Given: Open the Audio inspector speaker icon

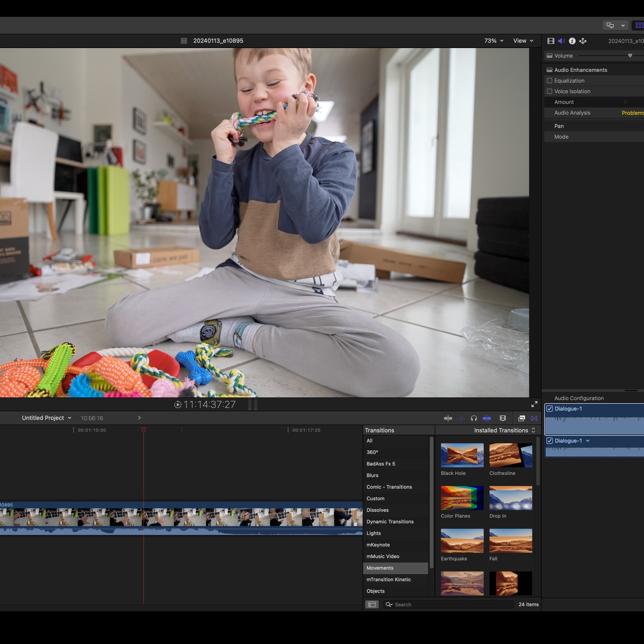Looking at the screenshot, I should coord(561,41).
